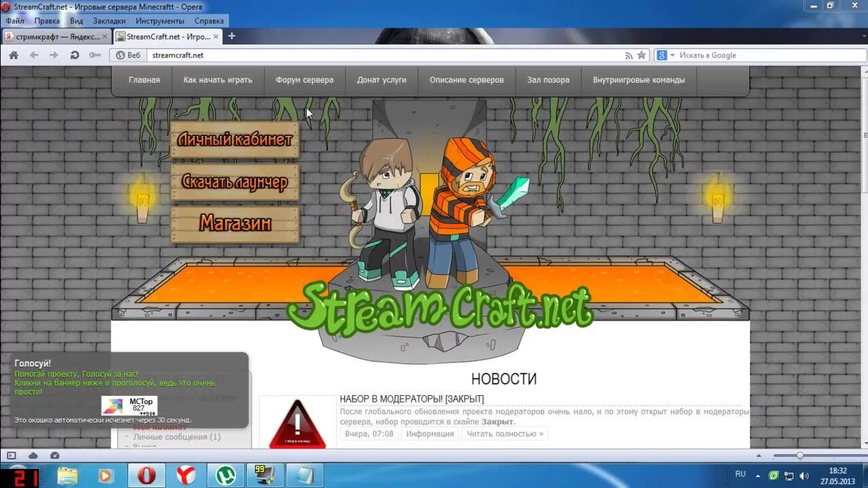The width and height of the screenshot is (868, 488).
Task: Open Opera from the taskbar
Action: [146, 476]
